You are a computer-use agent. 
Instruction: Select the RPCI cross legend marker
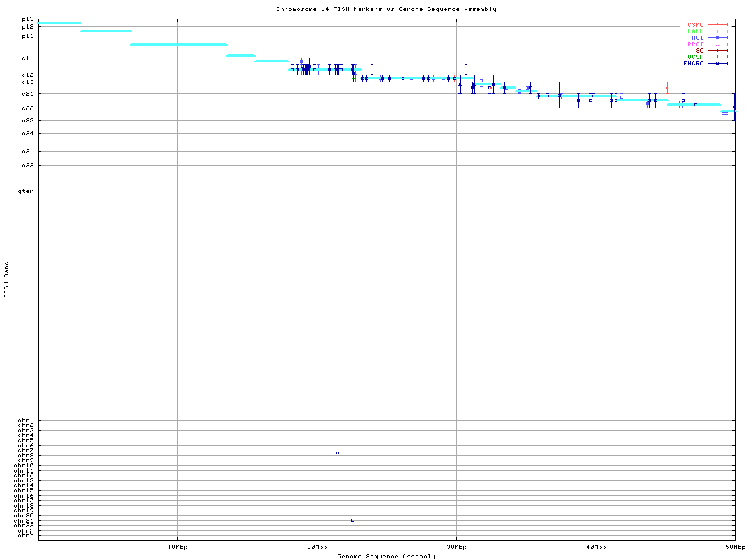pyautogui.click(x=717, y=44)
